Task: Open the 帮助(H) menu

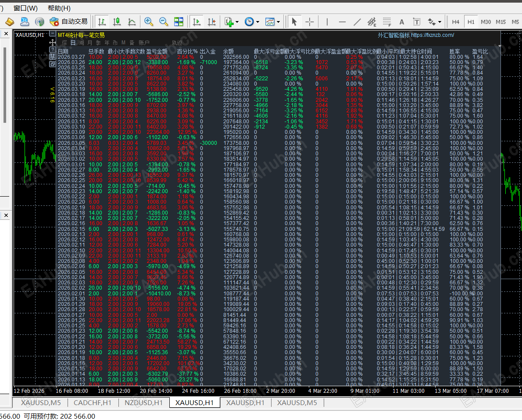Action: click(x=59, y=8)
